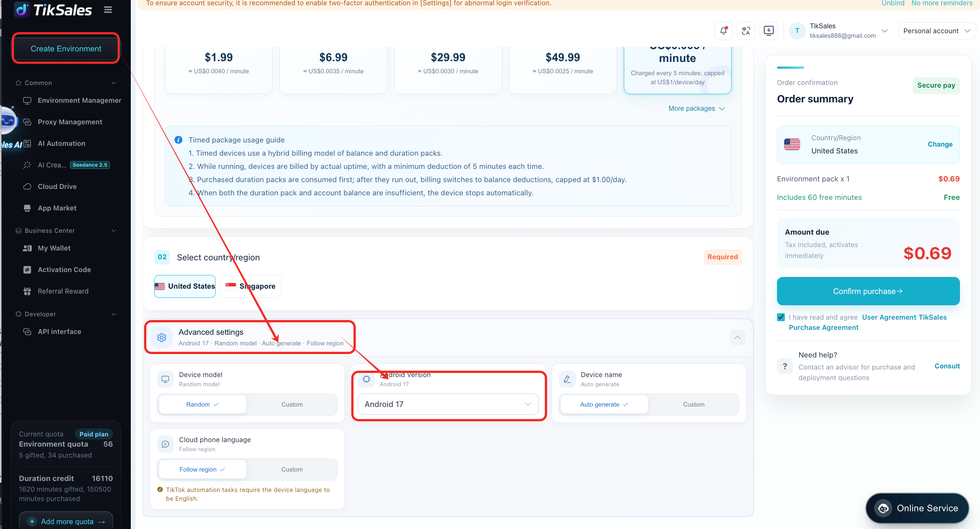Image resolution: width=980 pixels, height=529 pixels.
Task: Expand the TikSales user account menu
Action: [884, 31]
